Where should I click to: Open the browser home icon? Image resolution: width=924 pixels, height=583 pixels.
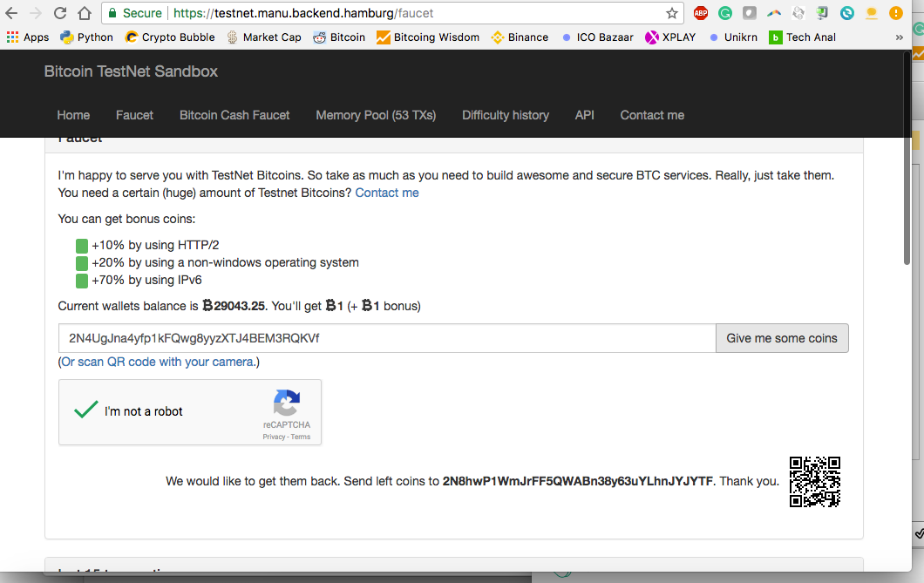(85, 13)
